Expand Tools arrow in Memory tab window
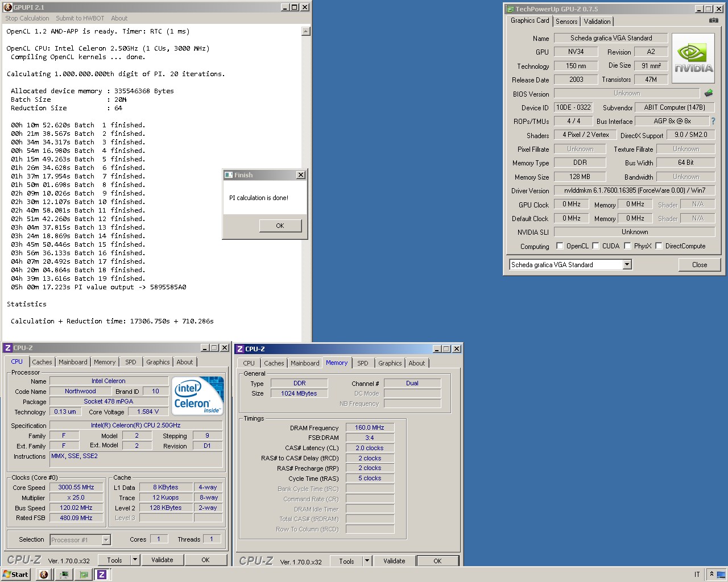This screenshot has width=728, height=582. 367,561
